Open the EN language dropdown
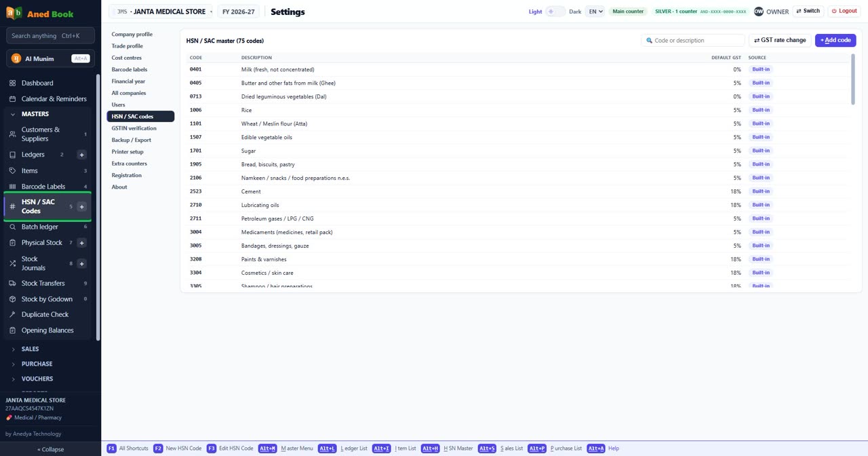Image resolution: width=868 pixels, height=456 pixels. (x=595, y=12)
